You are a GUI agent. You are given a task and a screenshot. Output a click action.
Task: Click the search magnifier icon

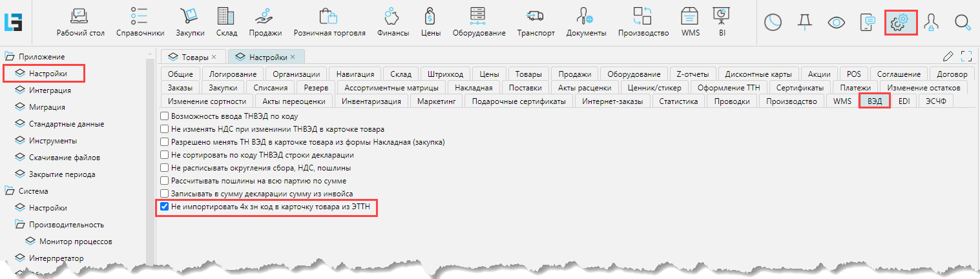pyautogui.click(x=963, y=23)
